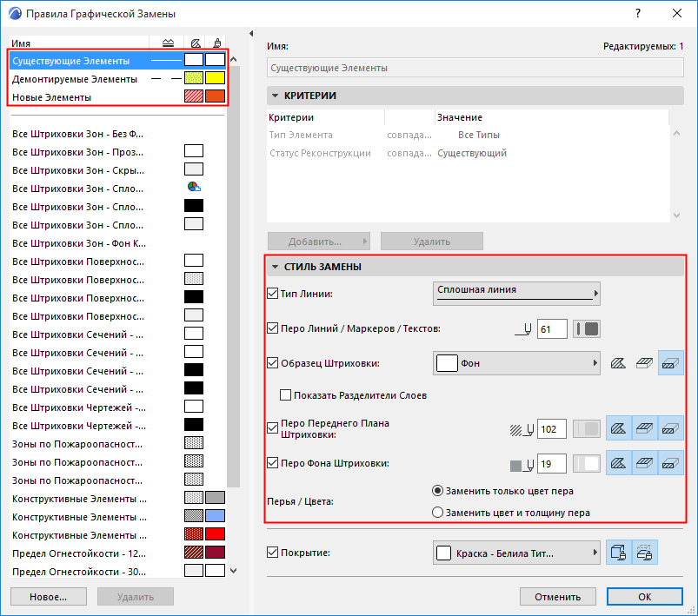Select Все Штриховки Зон - Без Ф... rule

tap(117, 134)
